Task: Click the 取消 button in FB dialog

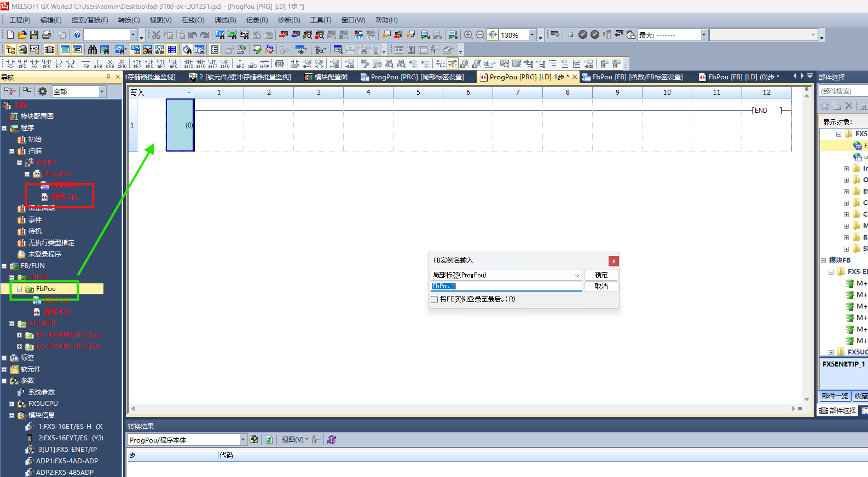Action: (601, 287)
